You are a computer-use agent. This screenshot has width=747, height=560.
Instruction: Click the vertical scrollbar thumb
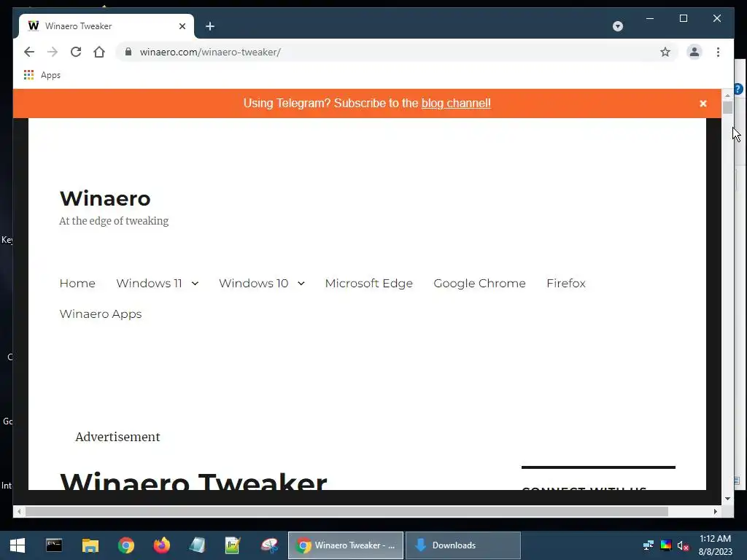[x=727, y=108]
